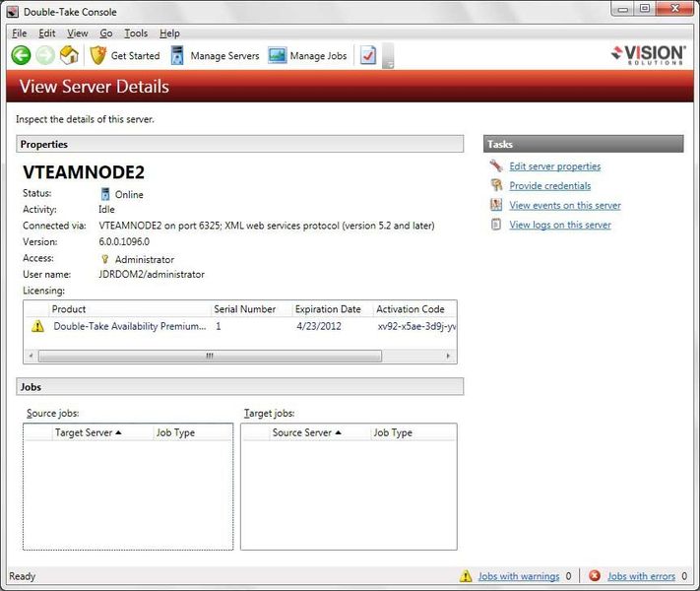700x591 pixels.
Task: Open the Edit menu
Action: (47, 33)
